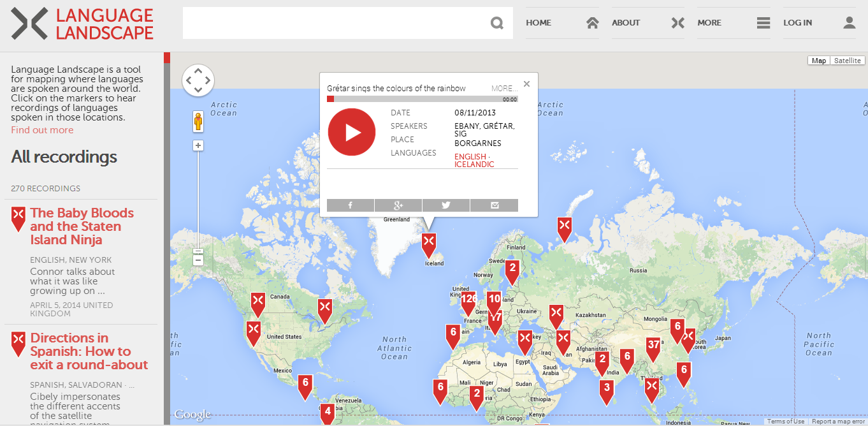Go to HOME page

(562, 23)
